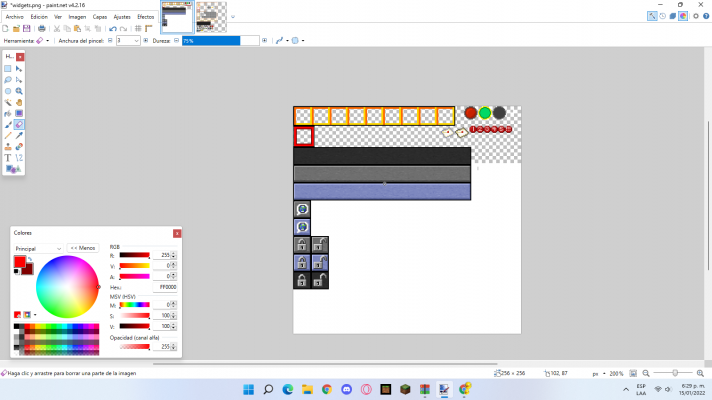Select the Eraser tool in toolbox
The image size is (712, 400).
tap(19, 124)
